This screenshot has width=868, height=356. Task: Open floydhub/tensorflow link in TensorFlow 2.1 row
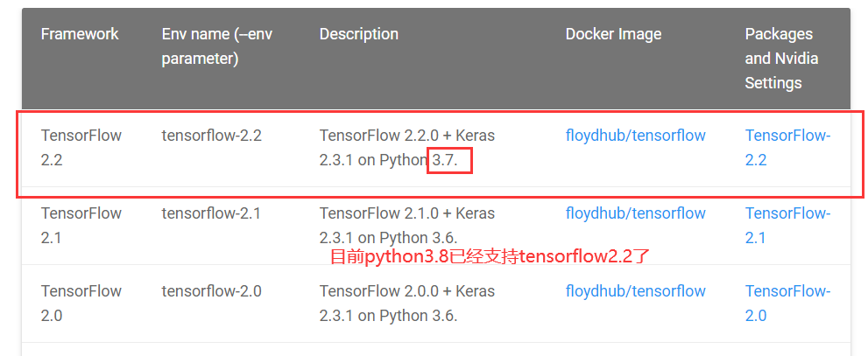pos(635,213)
